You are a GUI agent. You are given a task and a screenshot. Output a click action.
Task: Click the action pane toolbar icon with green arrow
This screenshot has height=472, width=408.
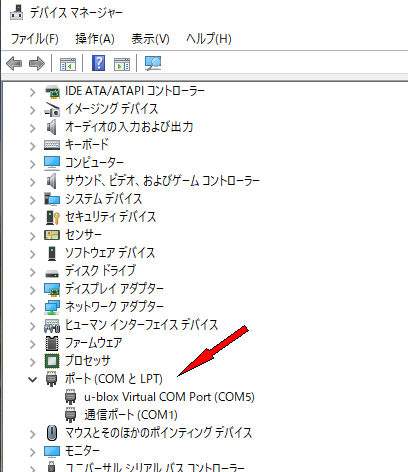tap(122, 64)
